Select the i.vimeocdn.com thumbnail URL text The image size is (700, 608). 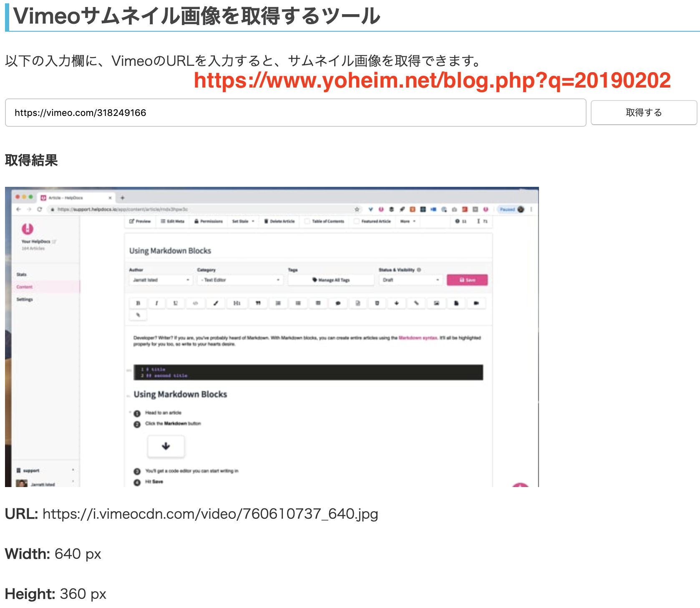(210, 514)
